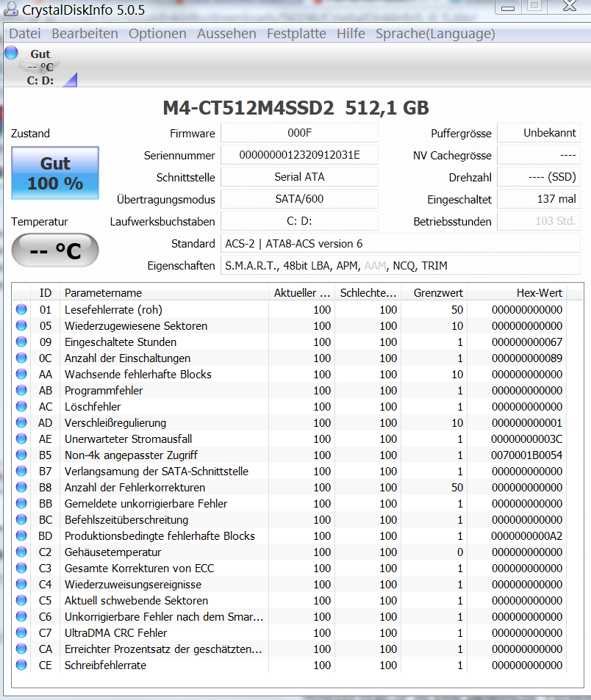The height and width of the screenshot is (700, 591).
Task: Click status orb of Lesefehlerrate row
Action: (21, 309)
